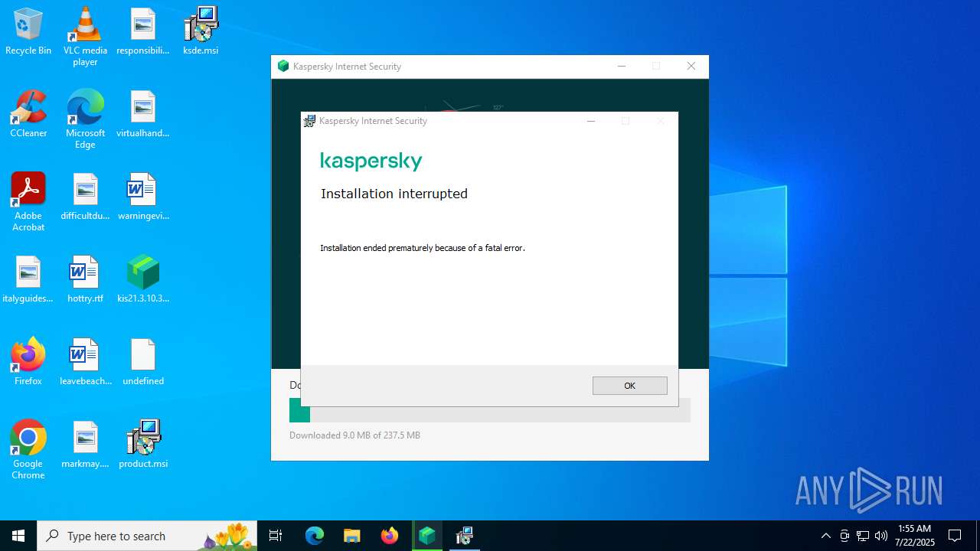This screenshot has width=980, height=551.
Task: Click the kaspersky logo in dialog
Action: (371, 161)
